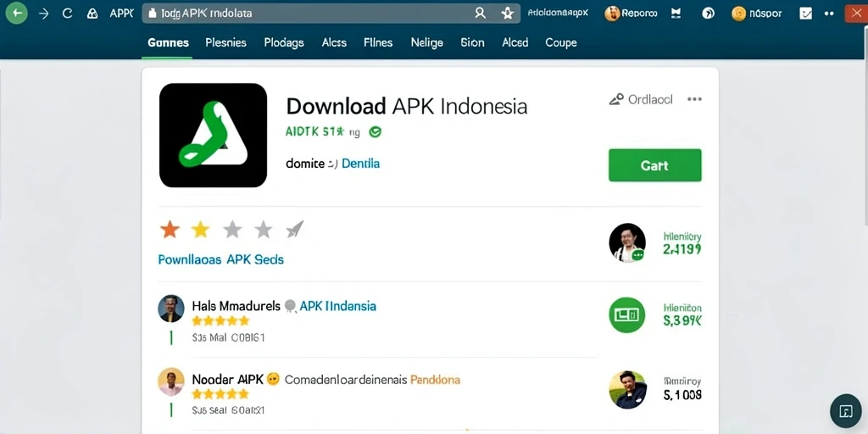
Task: Click the nüspor account label
Action: point(766,14)
